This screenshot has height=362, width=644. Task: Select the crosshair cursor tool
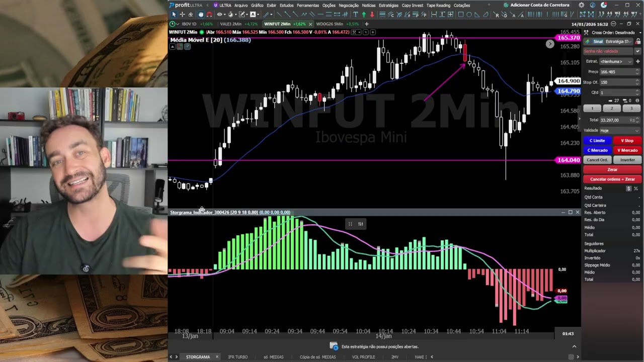point(182,14)
